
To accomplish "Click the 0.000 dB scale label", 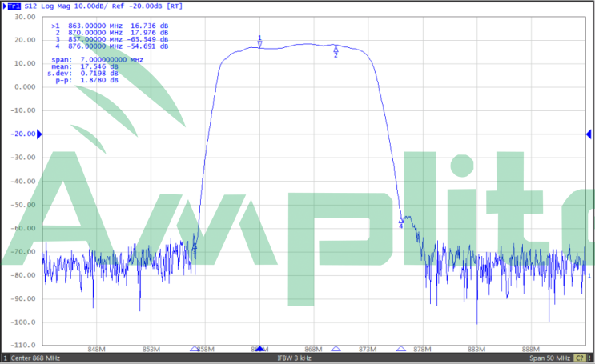I will tap(25, 87).
